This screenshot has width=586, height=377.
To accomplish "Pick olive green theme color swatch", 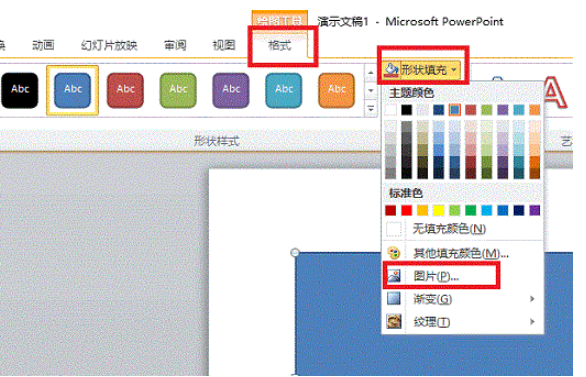I will [x=487, y=110].
